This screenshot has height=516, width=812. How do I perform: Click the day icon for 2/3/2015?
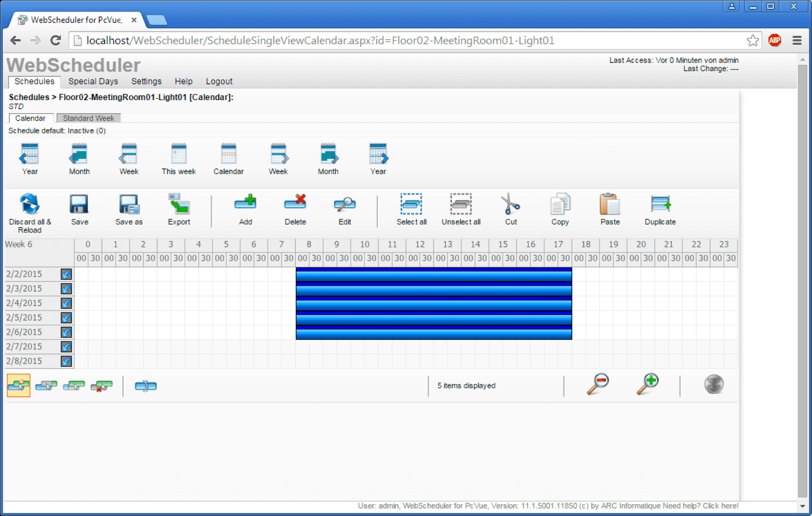[x=66, y=289]
